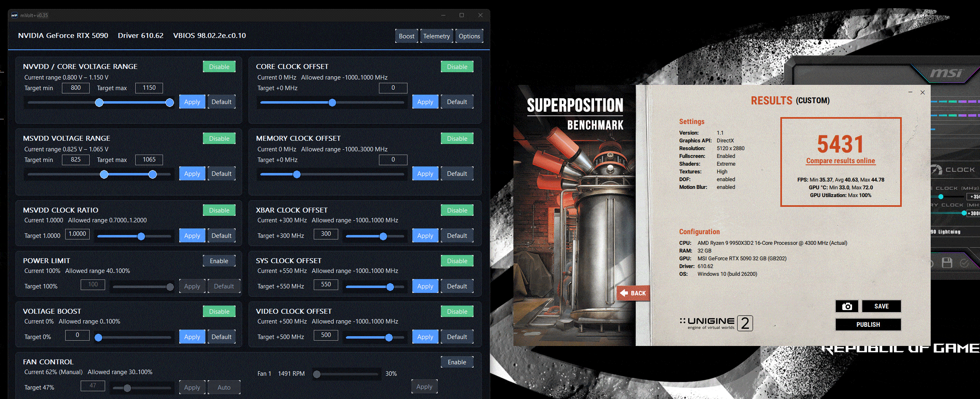
Task: Disable MSVDD Voltage Range
Action: [x=219, y=139]
